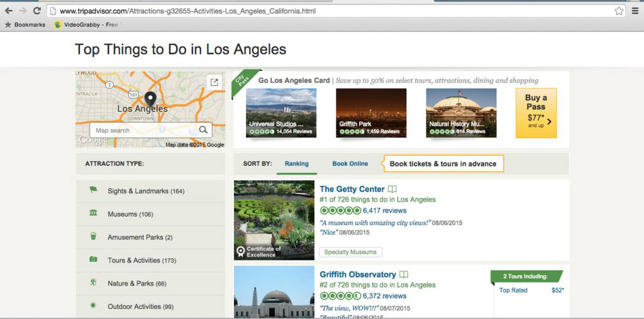
Task: Click the hiker icon beside Nature & Parks
Action: (x=93, y=282)
